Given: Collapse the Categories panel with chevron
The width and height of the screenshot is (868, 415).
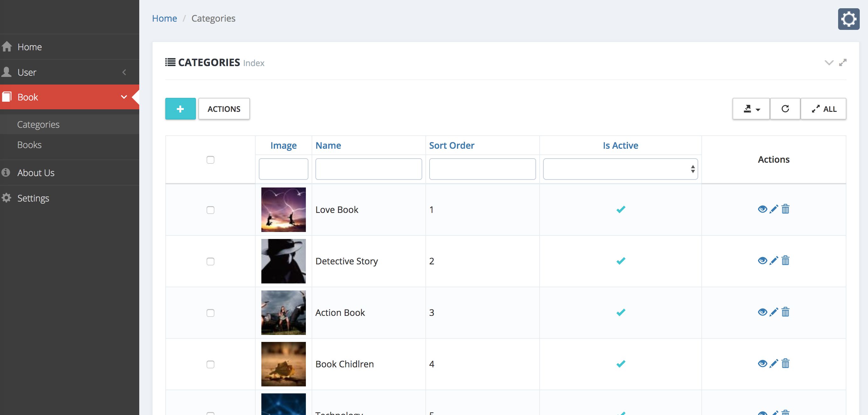Looking at the screenshot, I should point(829,63).
